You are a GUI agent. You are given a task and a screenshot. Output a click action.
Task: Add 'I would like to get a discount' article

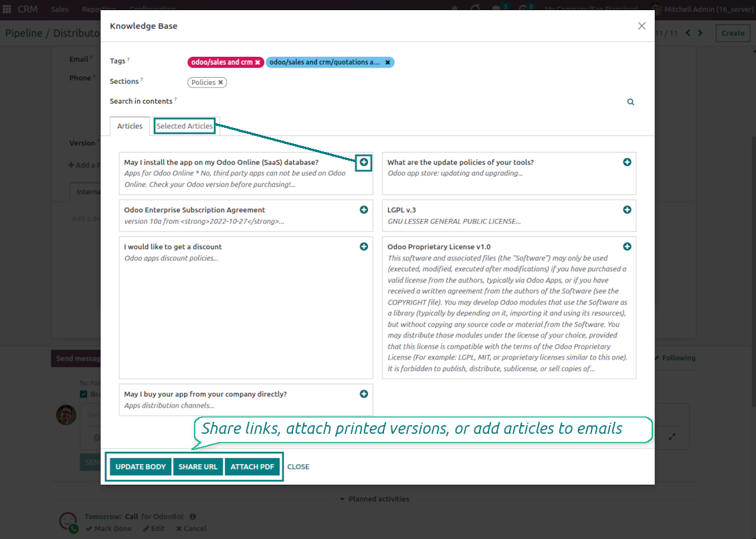point(364,246)
